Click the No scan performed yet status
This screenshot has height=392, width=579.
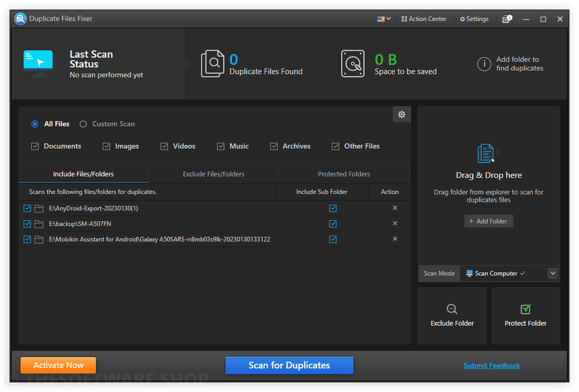pyautogui.click(x=106, y=75)
